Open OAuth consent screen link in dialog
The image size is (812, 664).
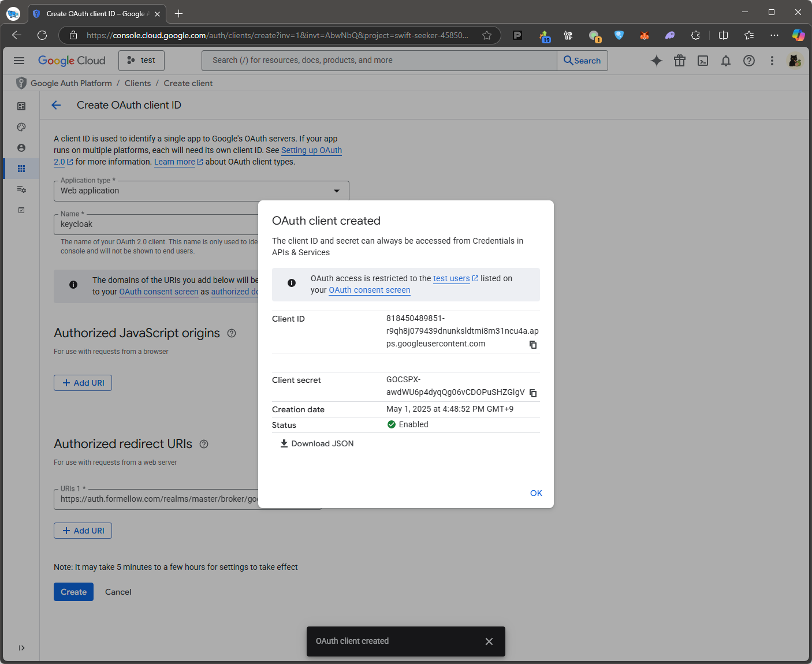370,290
